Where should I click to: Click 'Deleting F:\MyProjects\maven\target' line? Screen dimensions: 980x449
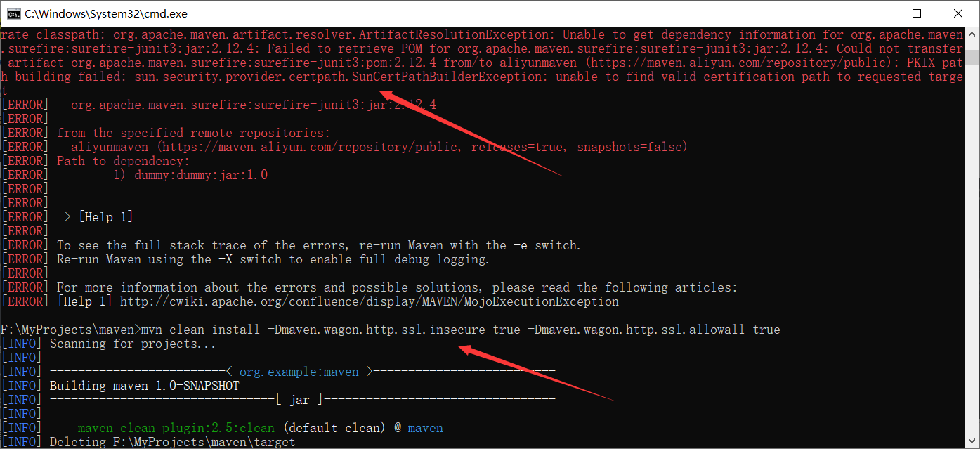click(x=173, y=442)
